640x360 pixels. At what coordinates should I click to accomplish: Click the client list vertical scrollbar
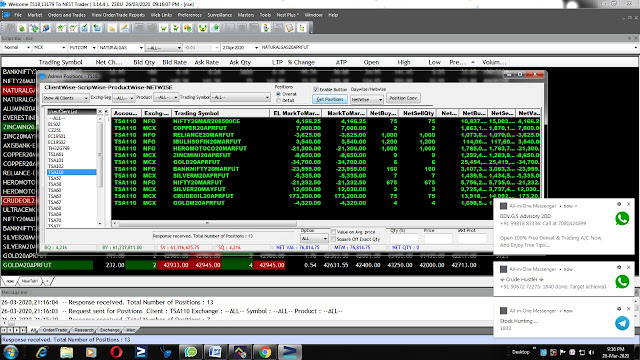(x=100, y=155)
